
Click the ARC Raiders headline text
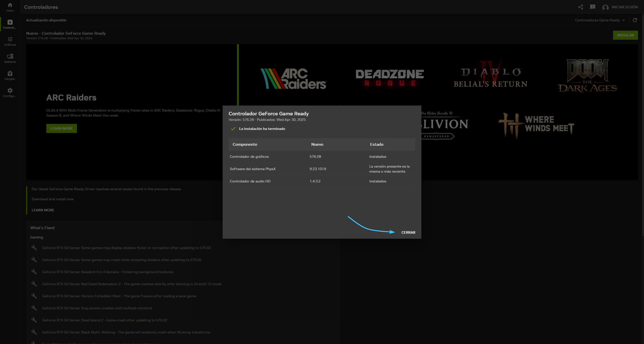point(71,97)
